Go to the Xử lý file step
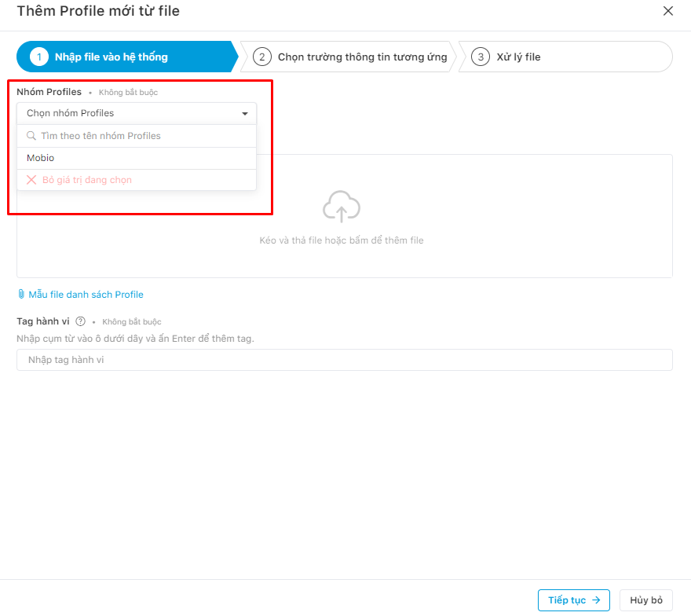691x616 pixels. pos(565,57)
